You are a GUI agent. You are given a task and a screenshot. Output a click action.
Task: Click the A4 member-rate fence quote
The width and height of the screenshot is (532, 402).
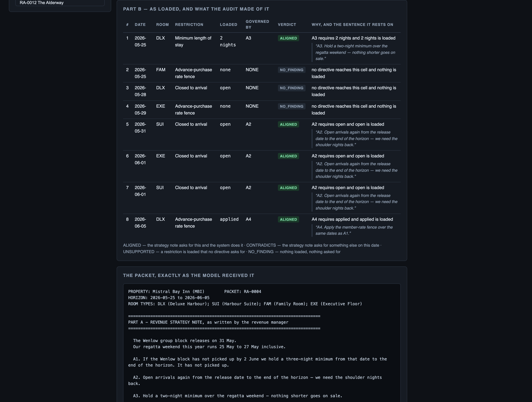354,230
